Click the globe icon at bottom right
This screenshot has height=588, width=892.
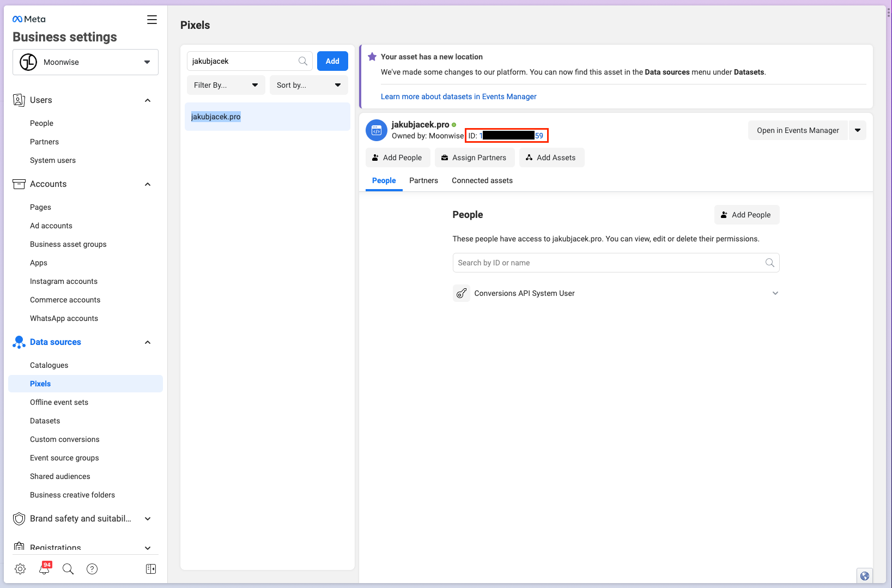[864, 575]
